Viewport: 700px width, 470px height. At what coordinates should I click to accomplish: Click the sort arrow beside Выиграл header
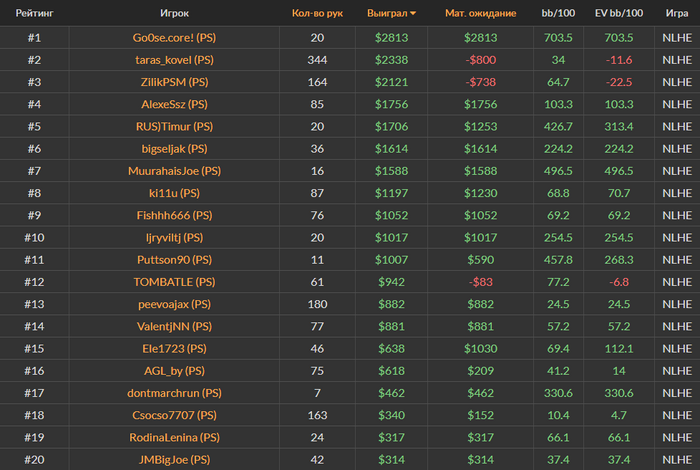coord(414,14)
